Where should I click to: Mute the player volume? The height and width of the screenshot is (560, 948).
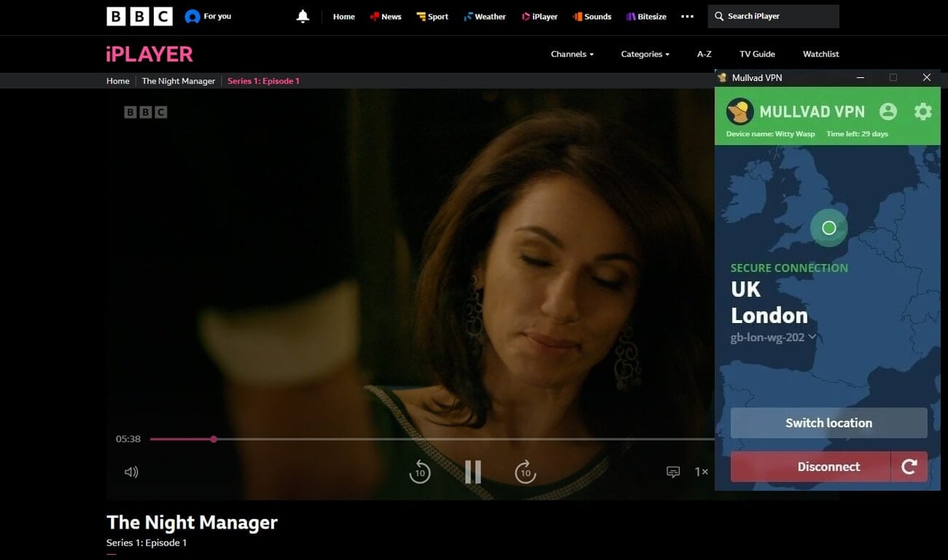tap(131, 472)
